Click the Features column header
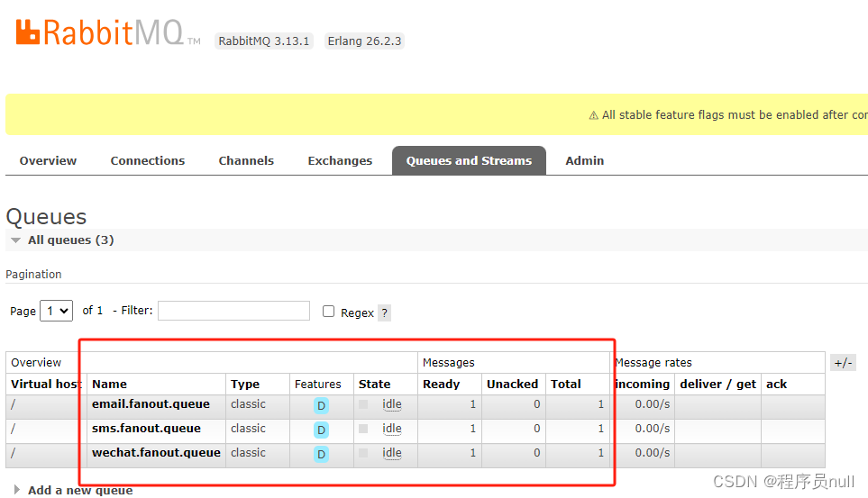This screenshot has width=868, height=498. click(318, 384)
